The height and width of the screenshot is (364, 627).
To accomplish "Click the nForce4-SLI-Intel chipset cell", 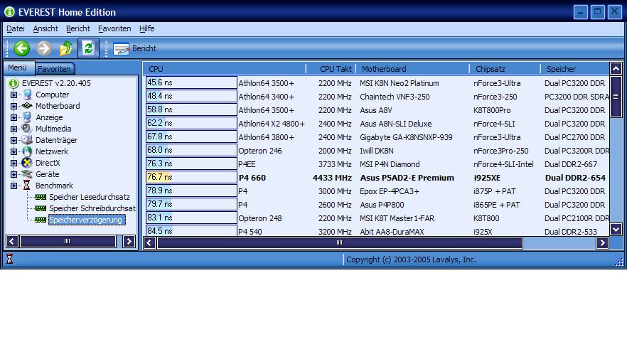I will click(503, 164).
